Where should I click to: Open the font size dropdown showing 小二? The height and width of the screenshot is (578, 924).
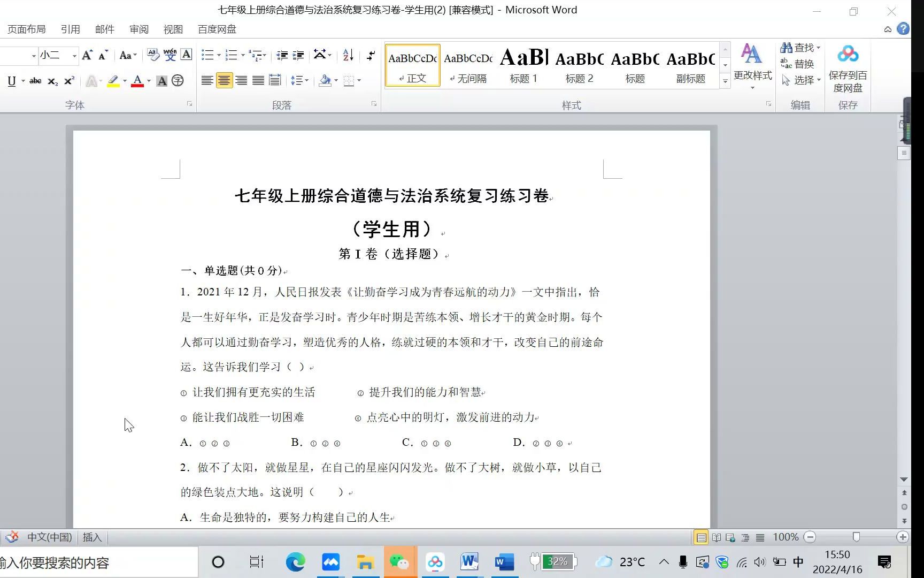pos(74,55)
